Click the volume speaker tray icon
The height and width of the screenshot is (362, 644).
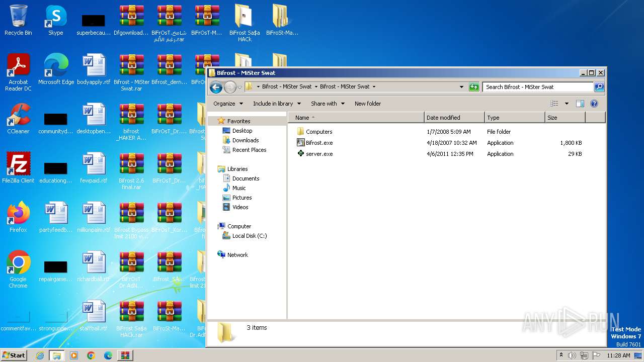coord(572,355)
